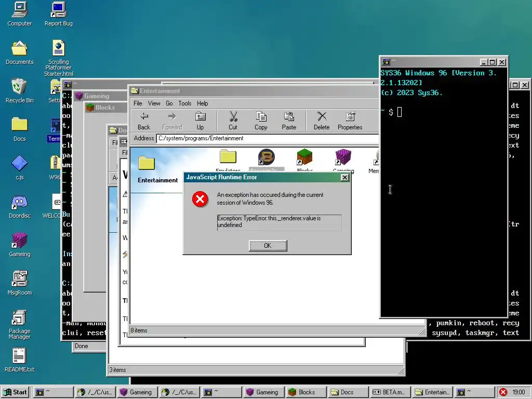Switch to Blocks taskbar button
The width and height of the screenshot is (532, 399).
(x=307, y=392)
